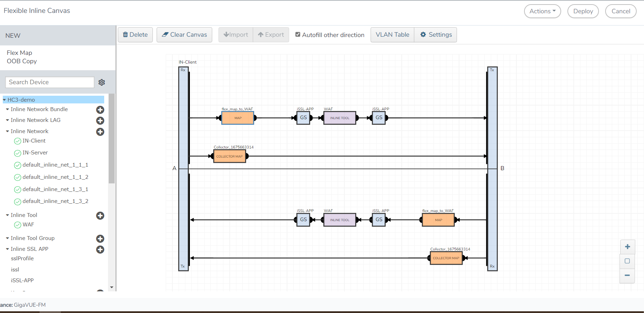Export the canvas configuration
This screenshot has width=644, height=313.
coord(271,35)
